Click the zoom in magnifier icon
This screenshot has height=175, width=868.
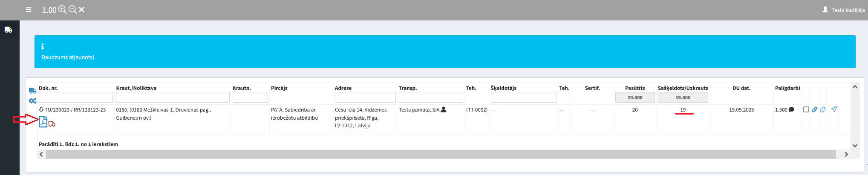click(x=63, y=10)
